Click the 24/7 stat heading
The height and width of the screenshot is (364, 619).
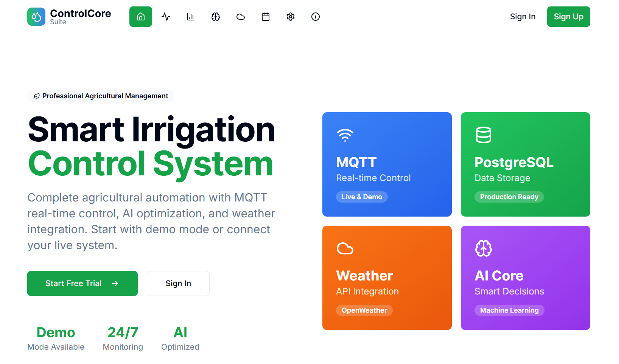coord(123,333)
